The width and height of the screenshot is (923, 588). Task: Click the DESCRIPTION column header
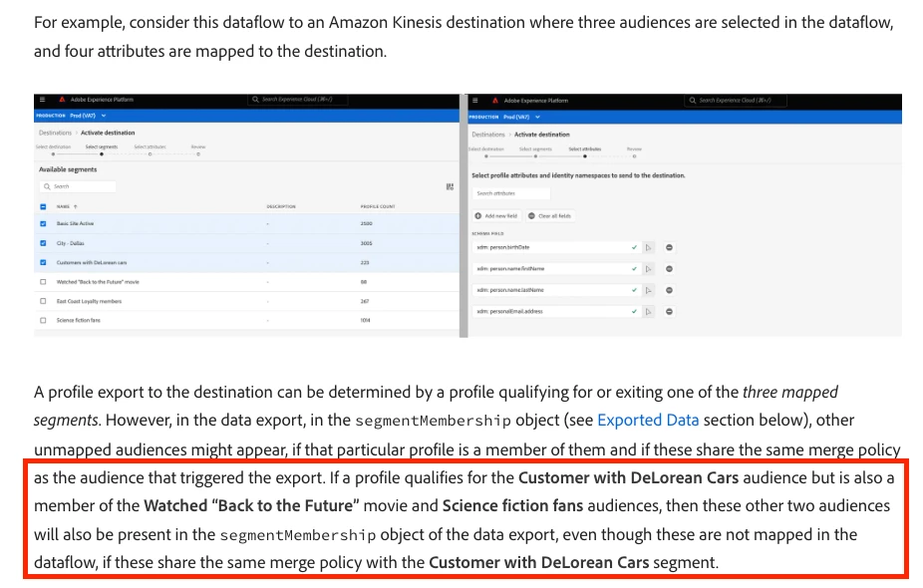pyautogui.click(x=281, y=206)
